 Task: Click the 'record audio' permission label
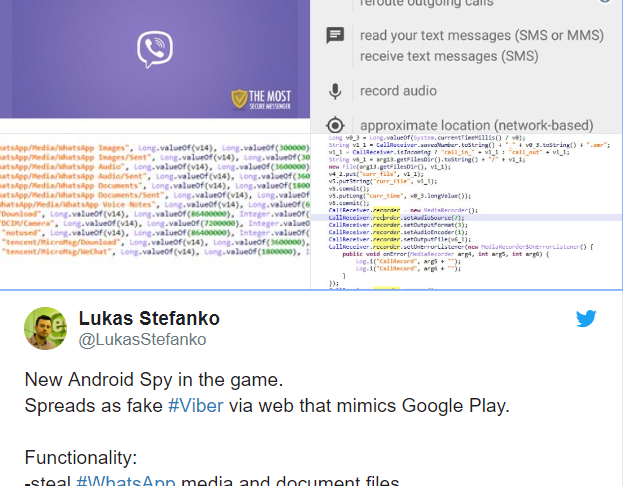coord(398,91)
